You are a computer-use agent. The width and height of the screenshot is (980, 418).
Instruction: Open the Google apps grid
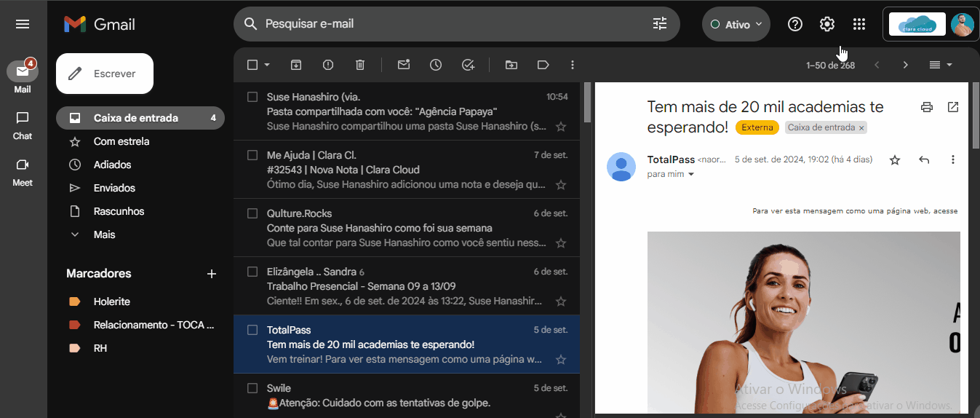point(859,24)
